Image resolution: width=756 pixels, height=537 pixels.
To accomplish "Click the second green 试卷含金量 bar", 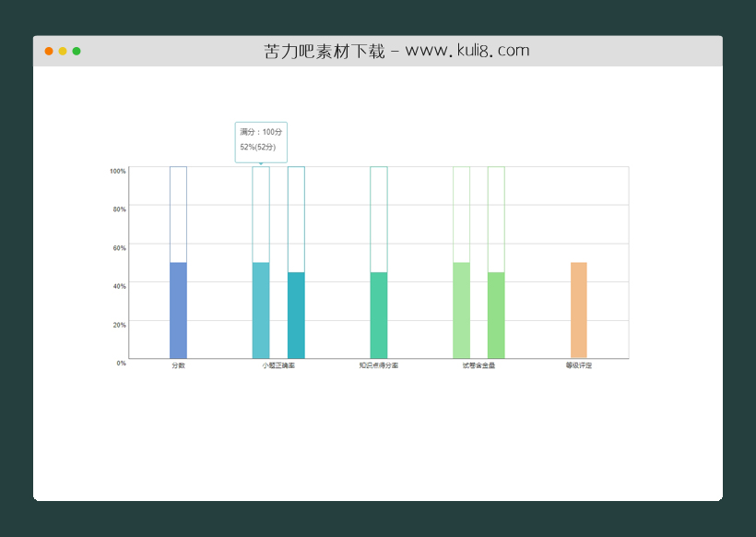I will pos(496,315).
